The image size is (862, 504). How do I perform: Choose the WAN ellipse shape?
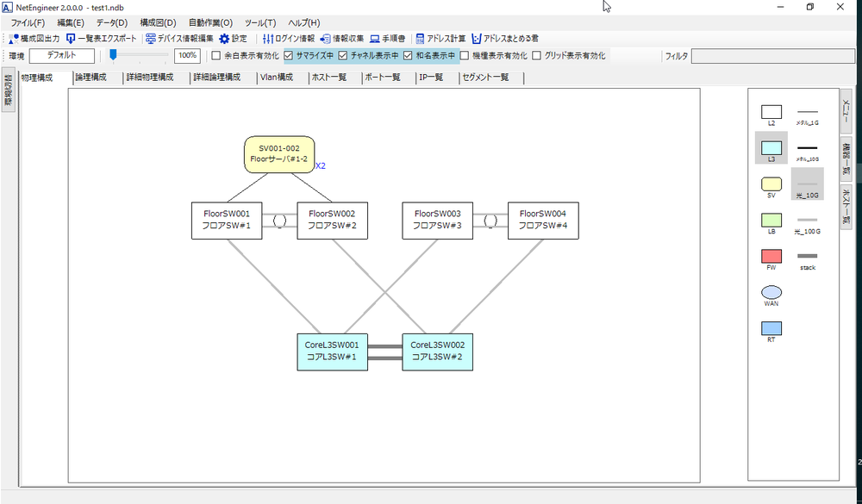pyautogui.click(x=771, y=292)
